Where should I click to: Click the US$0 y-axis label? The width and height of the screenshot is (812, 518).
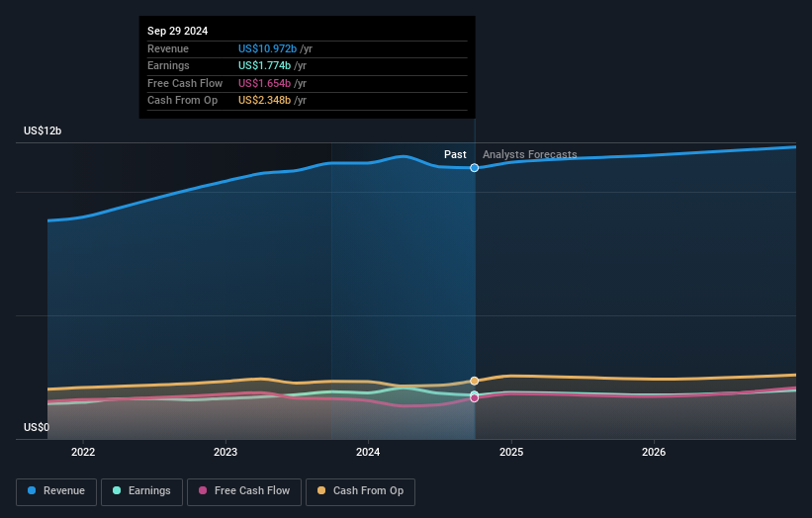37,427
